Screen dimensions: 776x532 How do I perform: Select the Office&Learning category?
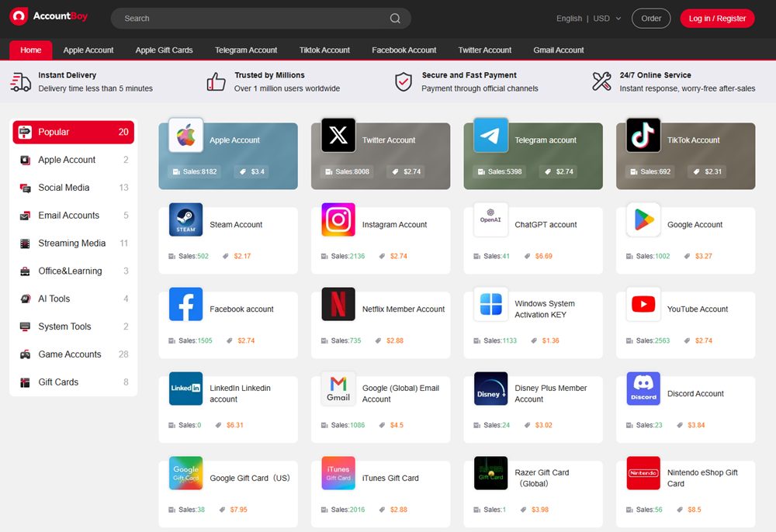[x=73, y=271]
